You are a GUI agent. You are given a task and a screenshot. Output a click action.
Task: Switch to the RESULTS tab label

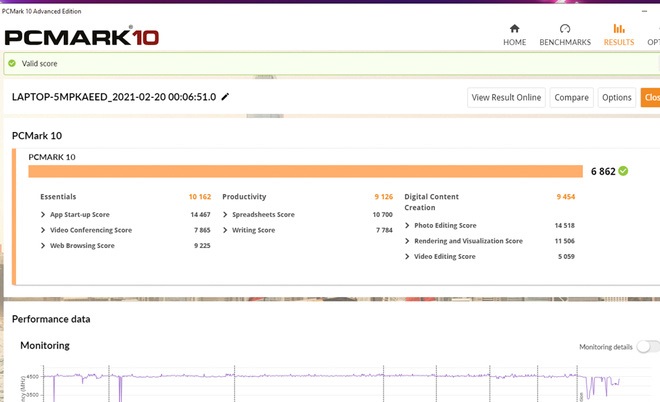(619, 42)
